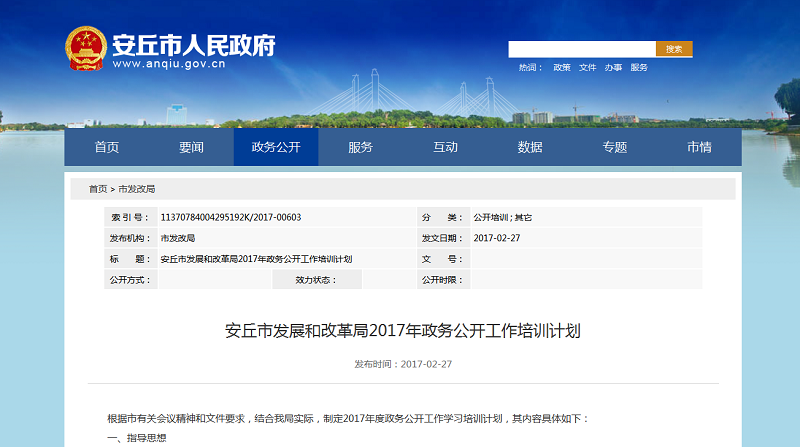
Task: Click the paragraph starting 根据市有关会议精神
Action: click(x=348, y=419)
